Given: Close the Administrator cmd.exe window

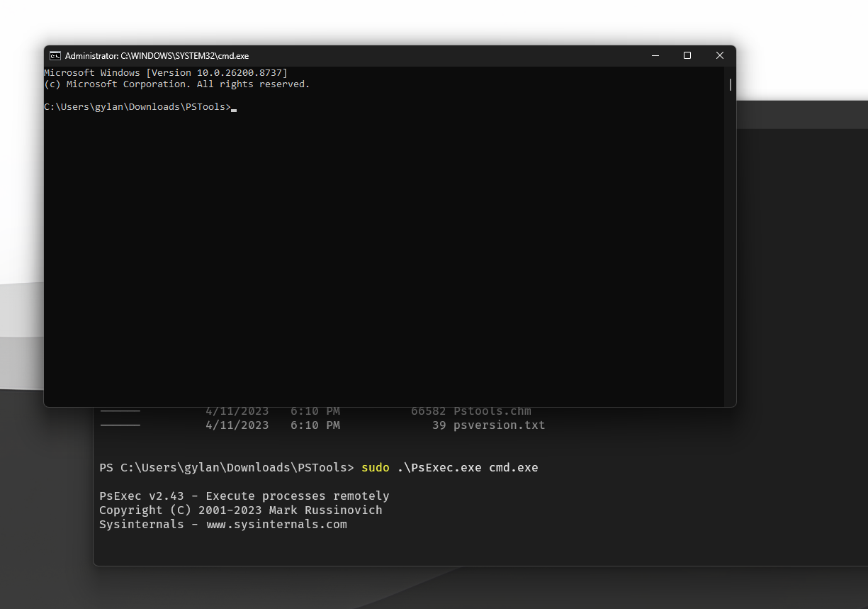Looking at the screenshot, I should point(720,55).
